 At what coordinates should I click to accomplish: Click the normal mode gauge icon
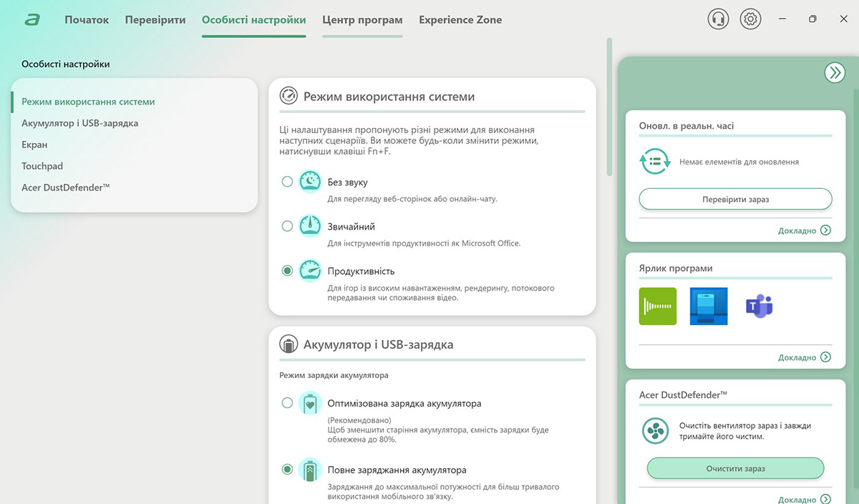pos(310,226)
